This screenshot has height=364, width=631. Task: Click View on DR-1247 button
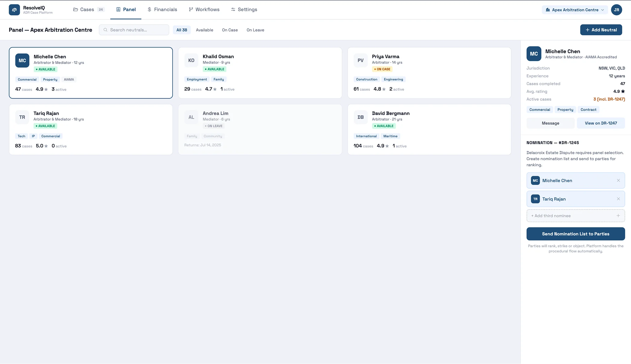click(x=601, y=123)
